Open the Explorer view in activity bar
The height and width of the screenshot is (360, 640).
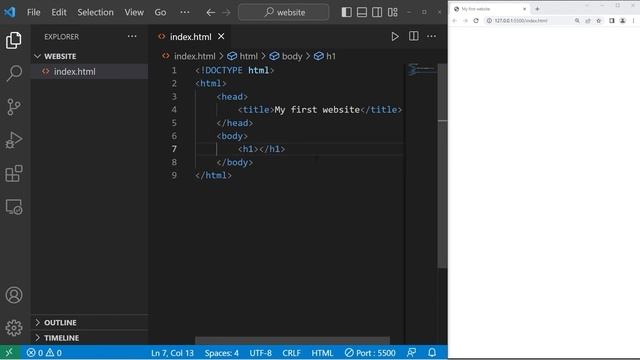pyautogui.click(x=14, y=40)
